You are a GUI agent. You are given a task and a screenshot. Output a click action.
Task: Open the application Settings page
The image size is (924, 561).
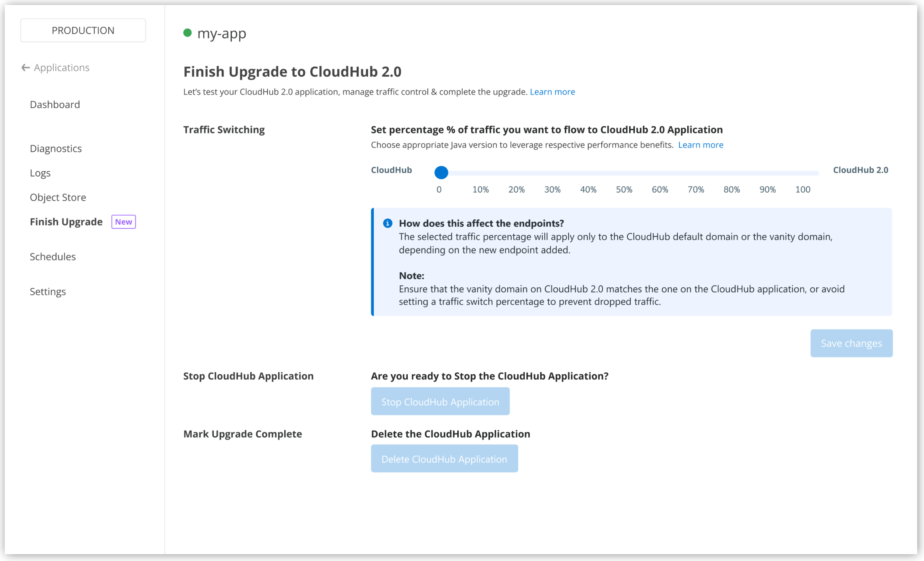pos(48,291)
